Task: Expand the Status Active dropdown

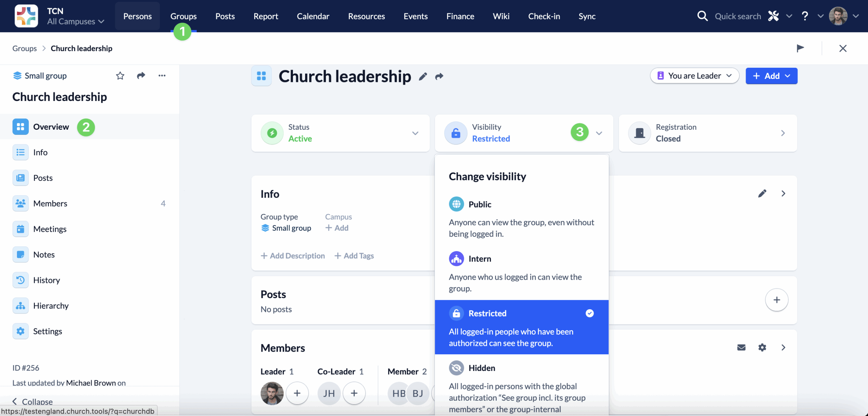Action: tap(415, 133)
